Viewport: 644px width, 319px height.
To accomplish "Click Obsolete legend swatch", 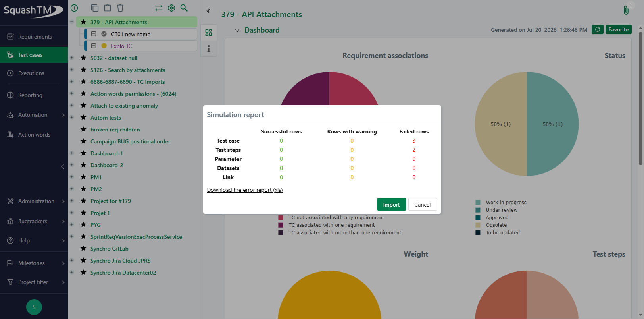I will [478, 225].
